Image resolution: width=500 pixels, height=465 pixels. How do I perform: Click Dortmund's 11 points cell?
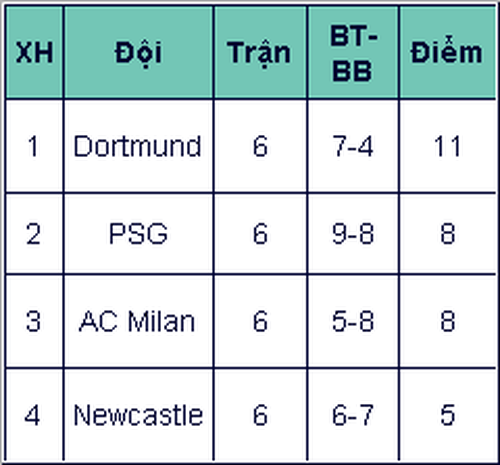point(448,146)
